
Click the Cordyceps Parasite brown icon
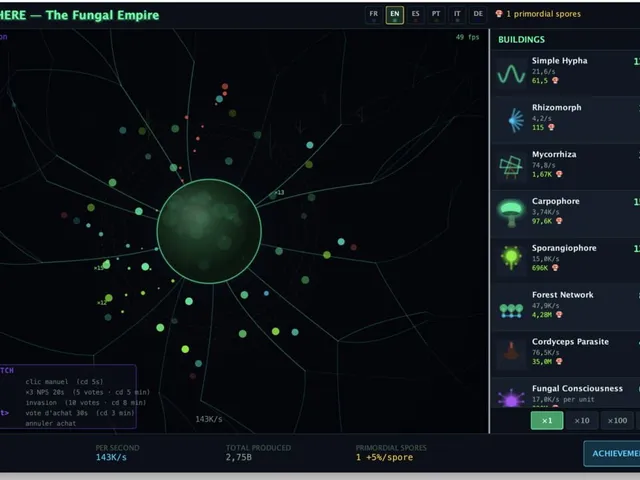tap(511, 351)
